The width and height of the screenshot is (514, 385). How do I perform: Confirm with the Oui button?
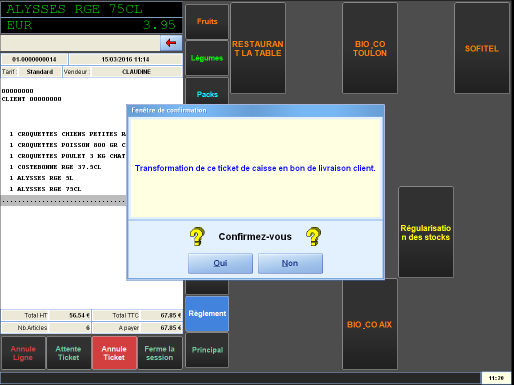tap(220, 263)
